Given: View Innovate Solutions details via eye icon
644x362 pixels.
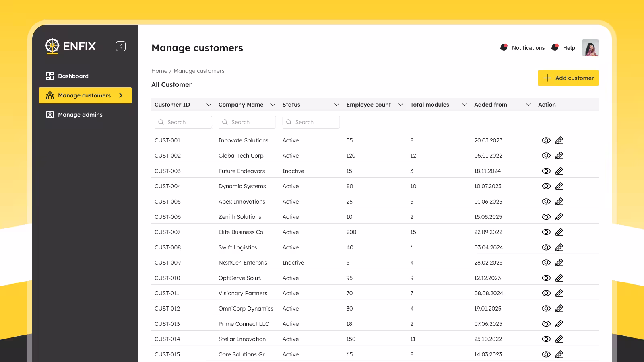Looking at the screenshot, I should 546,140.
